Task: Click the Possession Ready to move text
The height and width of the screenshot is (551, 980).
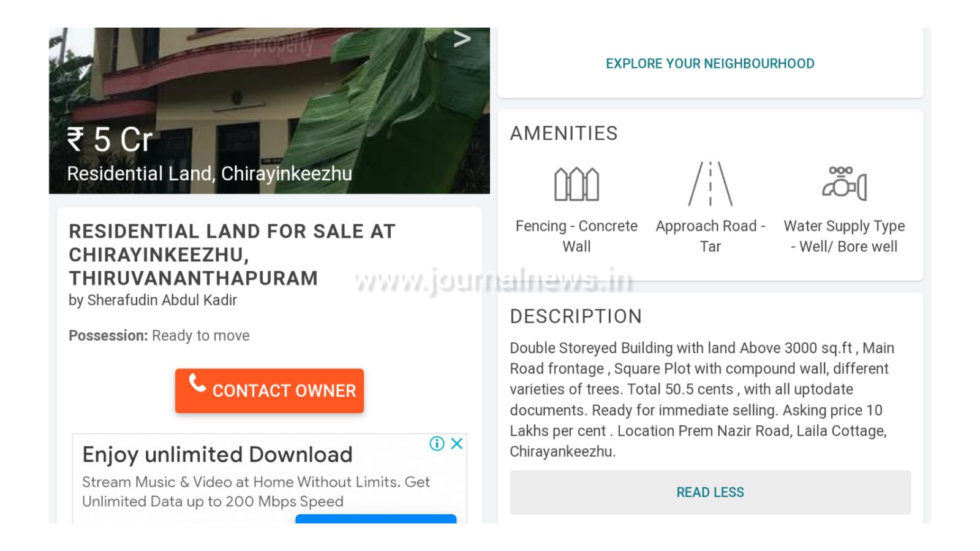Action: pyautogui.click(x=159, y=336)
